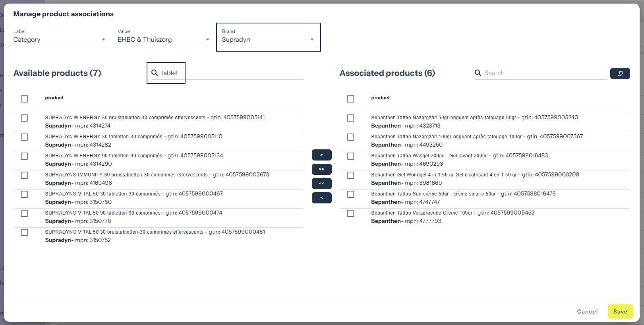The image size is (644, 325).
Task: Move all products left with double arrow
Action: [321, 184]
